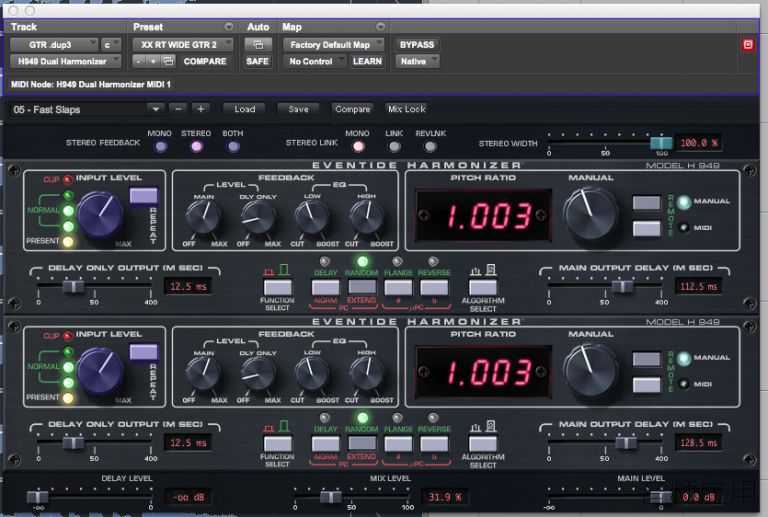Select next preset with header plus button
This screenshot has width=768, height=517.
tap(153, 61)
